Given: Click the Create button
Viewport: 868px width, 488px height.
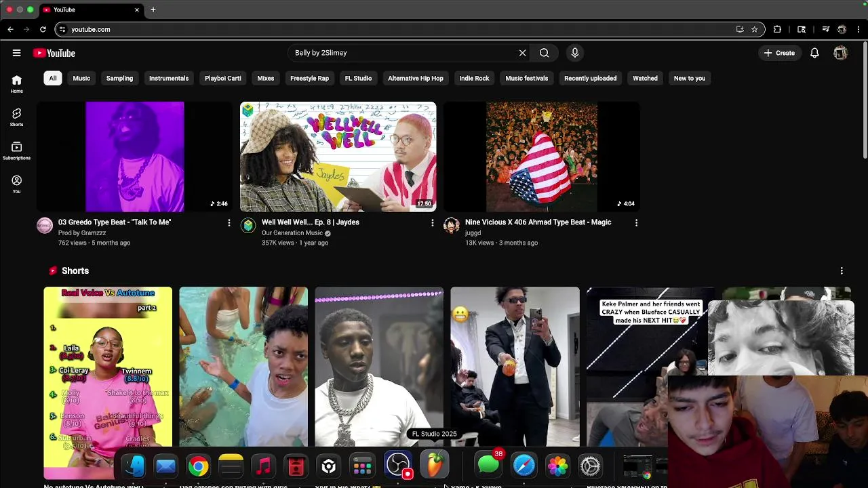Looking at the screenshot, I should (779, 53).
